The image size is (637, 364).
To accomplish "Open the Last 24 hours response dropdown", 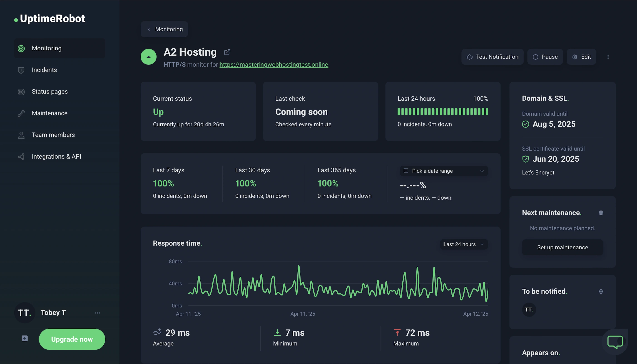I will [x=464, y=244].
